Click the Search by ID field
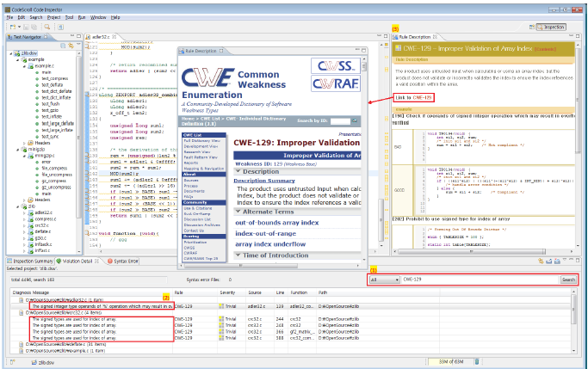 (340, 121)
